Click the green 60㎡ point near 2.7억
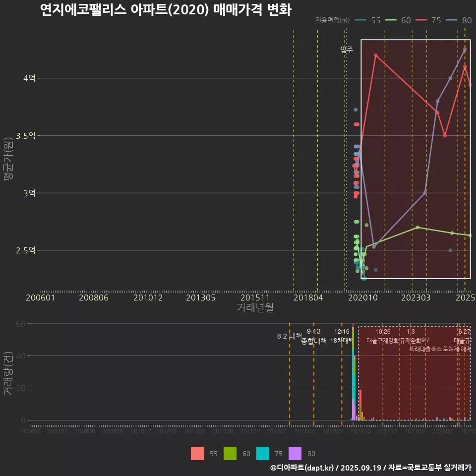 tap(417, 227)
